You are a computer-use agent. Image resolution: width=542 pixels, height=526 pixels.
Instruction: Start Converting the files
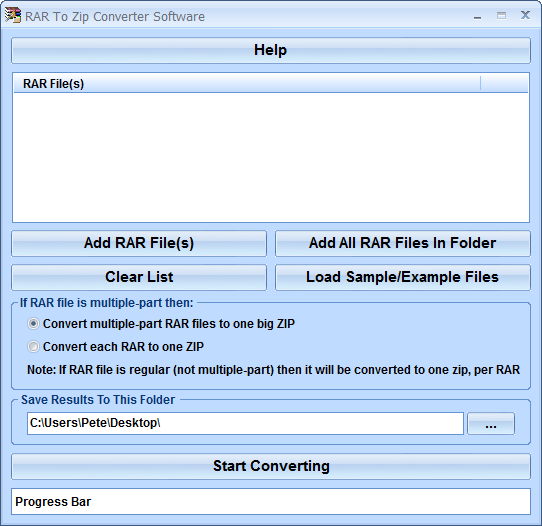coord(271,467)
